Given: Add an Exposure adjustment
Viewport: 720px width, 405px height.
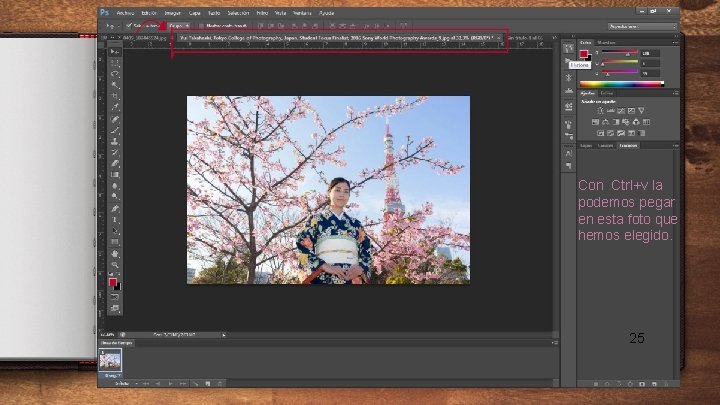Looking at the screenshot, I should point(631,111).
